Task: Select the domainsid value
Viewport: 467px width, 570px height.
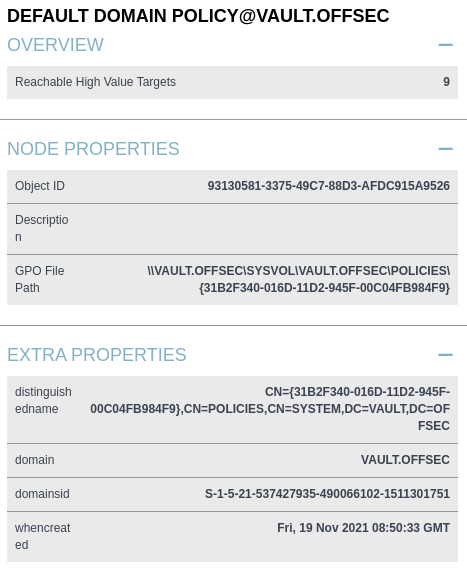Action: 327,494
